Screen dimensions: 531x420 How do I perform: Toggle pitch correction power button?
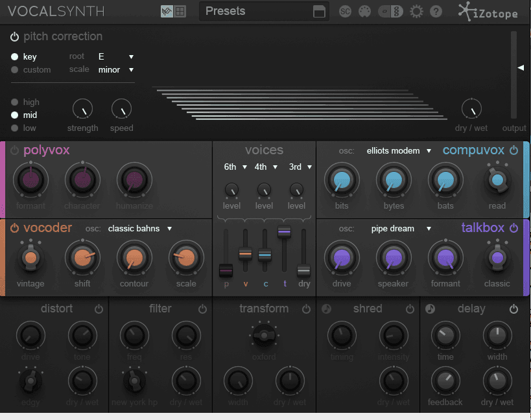(14, 36)
